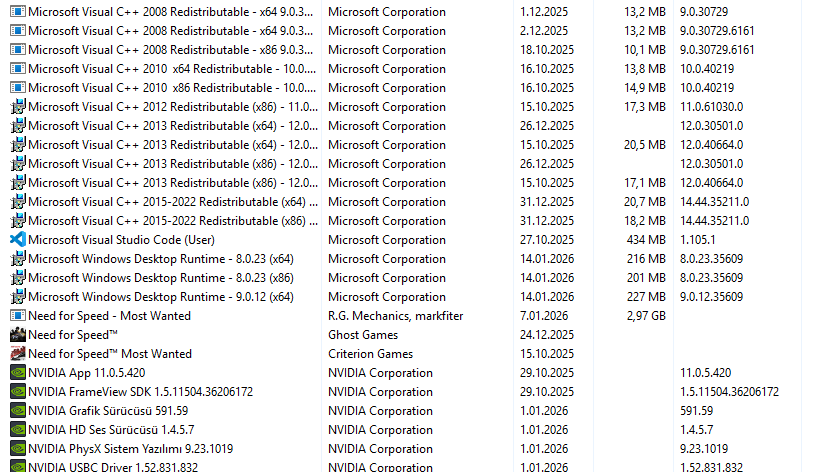Select 'NVIDIA Grafik Sürücüsü 591.59' name text
The height and width of the screenshot is (472, 820).
pyautogui.click(x=108, y=411)
